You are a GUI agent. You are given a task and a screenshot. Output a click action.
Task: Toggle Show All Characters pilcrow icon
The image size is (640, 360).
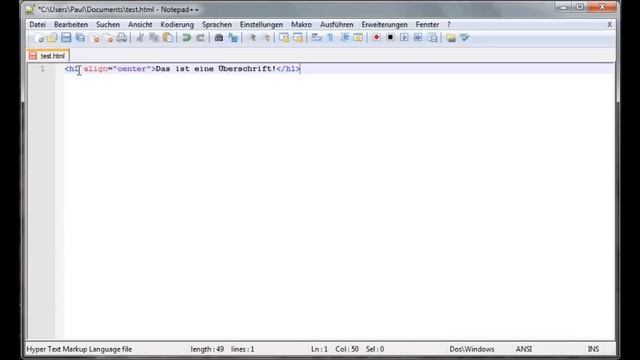[330, 38]
